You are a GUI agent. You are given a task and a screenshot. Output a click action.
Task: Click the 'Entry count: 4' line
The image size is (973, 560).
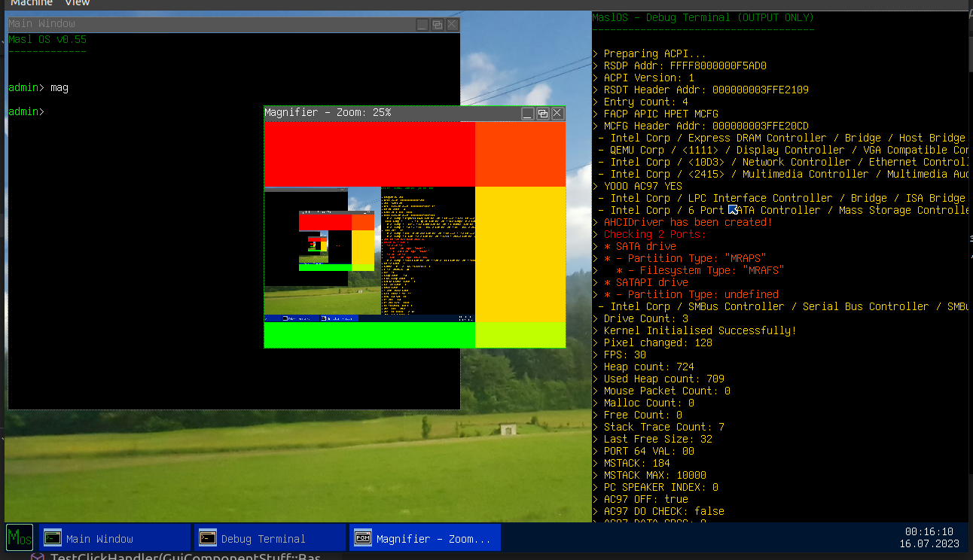(640, 102)
